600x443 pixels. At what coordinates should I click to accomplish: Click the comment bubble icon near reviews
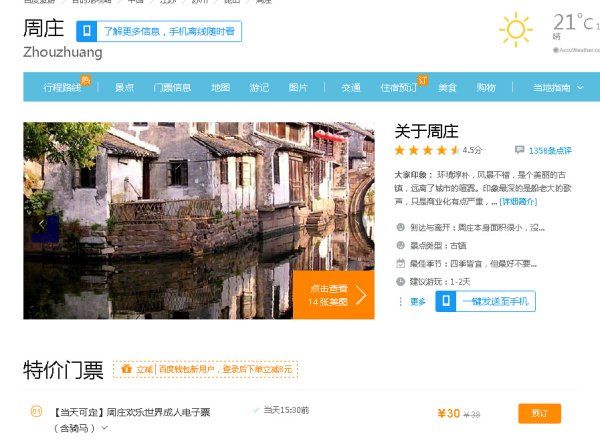519,151
